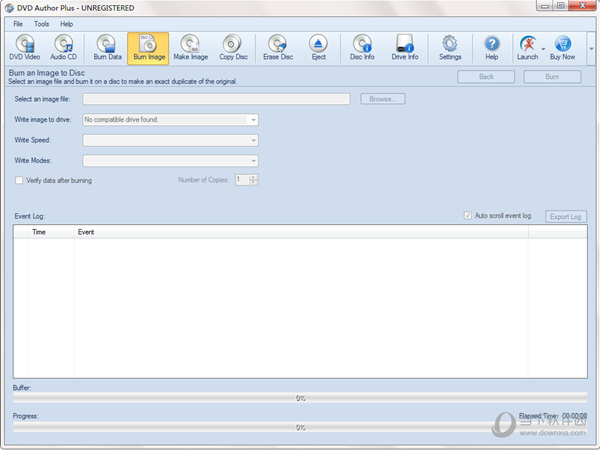Click the image file path field
This screenshot has width=600, height=450.
pos(216,99)
